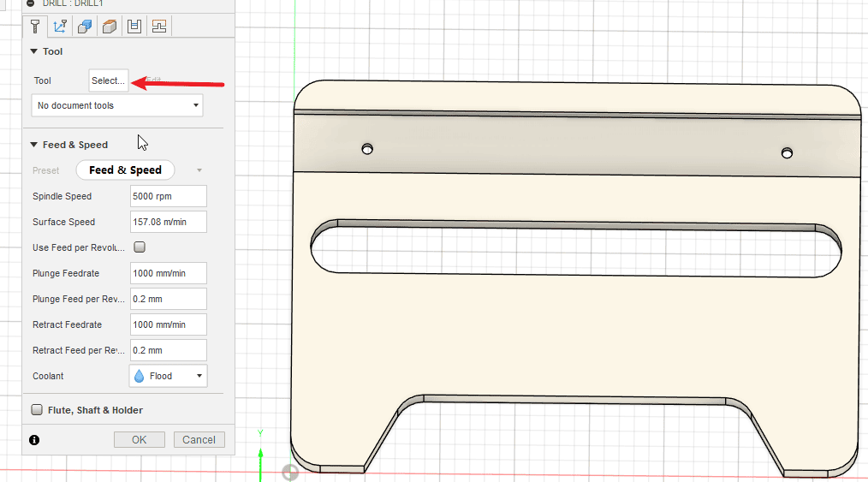Open the Heights tab with orange-topped box icon
The width and height of the screenshot is (868, 482).
tap(110, 27)
